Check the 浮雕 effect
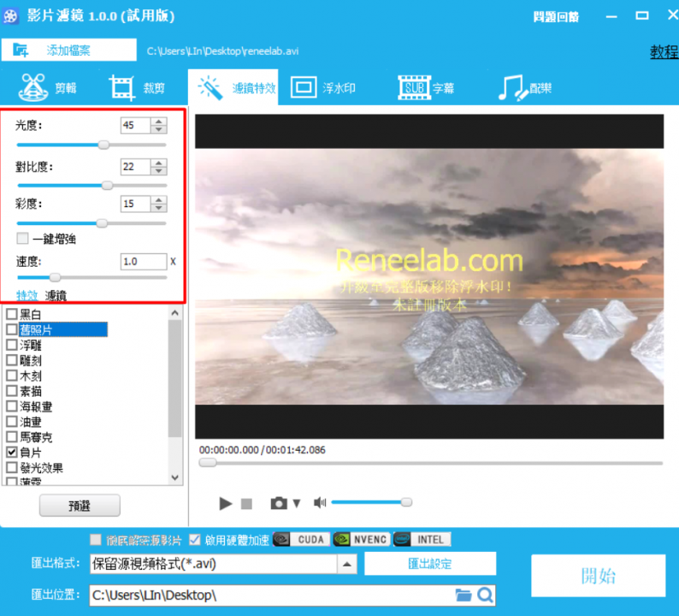Screen dimensions: 679x616 (12, 345)
